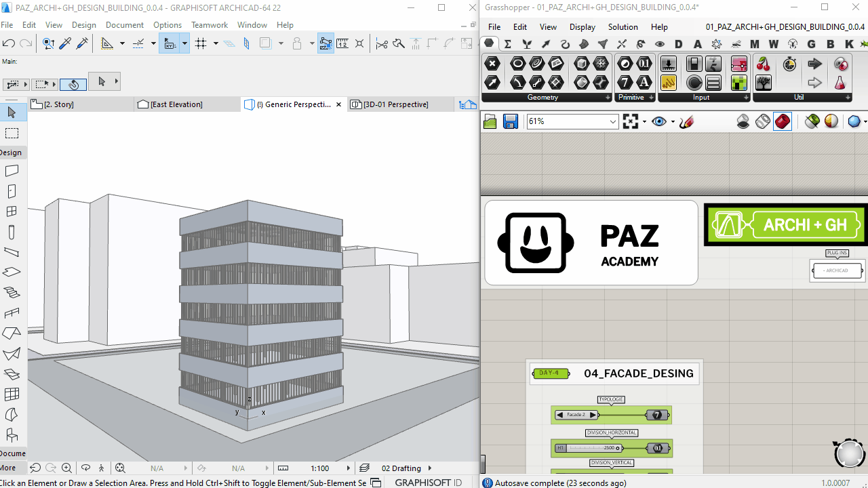Toggle the Grasshopper connection icon
Screen dimensions: 868x488
[325, 43]
